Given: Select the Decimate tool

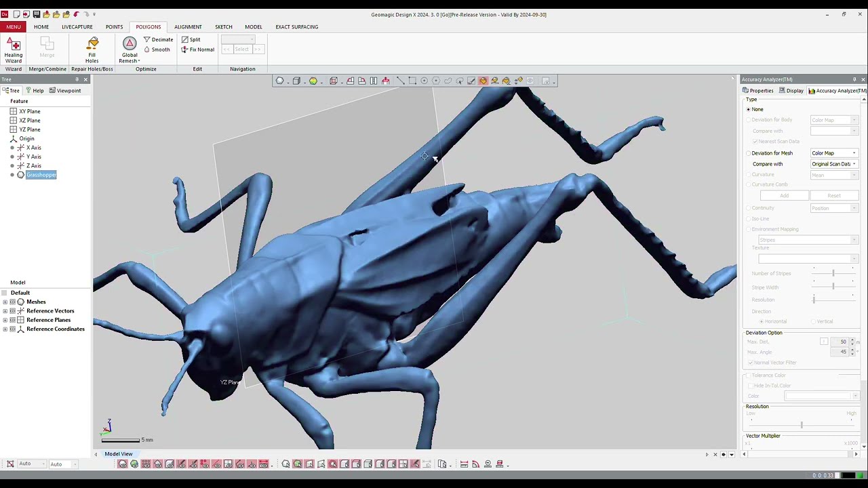Looking at the screenshot, I should click(159, 39).
